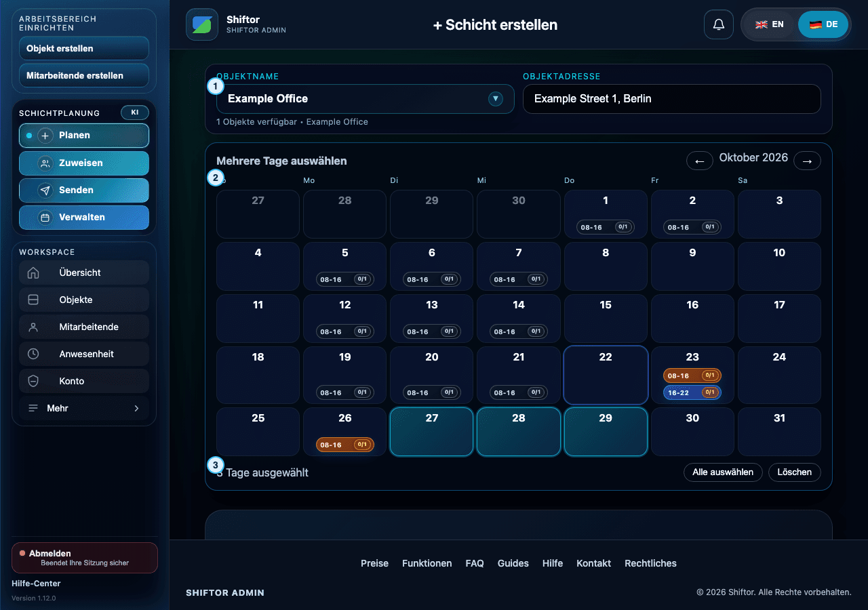868x610 pixels.
Task: Deselect day 28 in the calendar
Action: 519,432
